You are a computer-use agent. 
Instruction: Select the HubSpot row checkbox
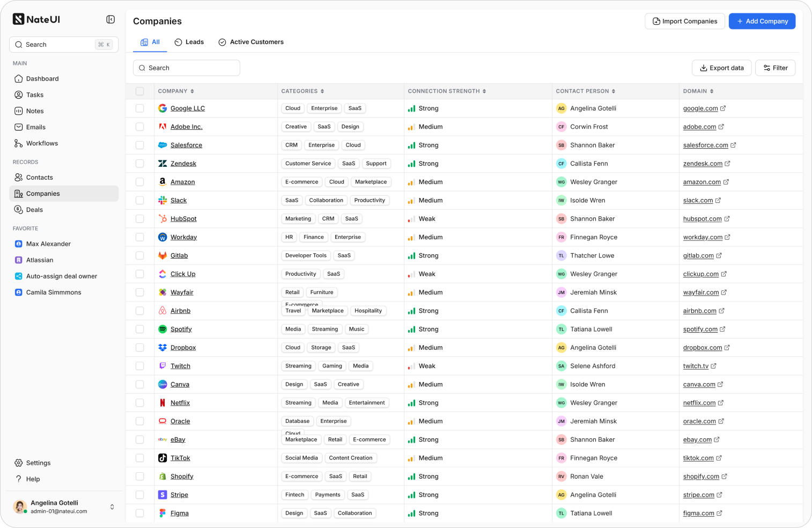[140, 219]
